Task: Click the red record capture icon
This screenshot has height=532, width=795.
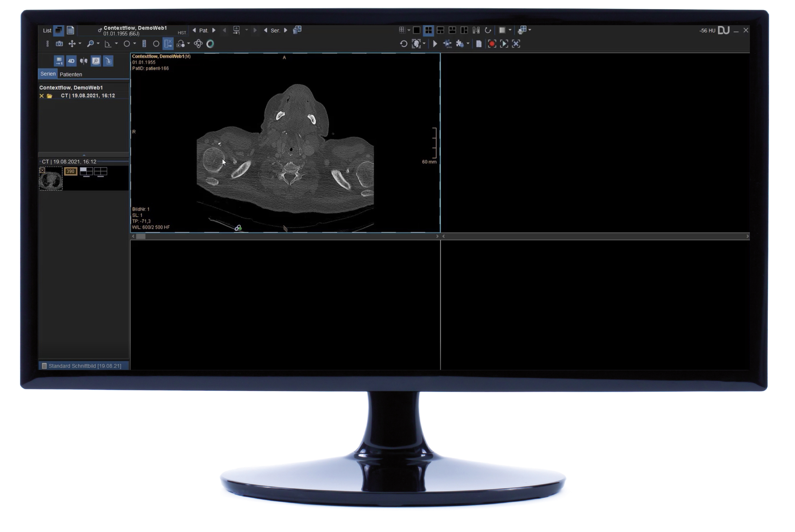Action: [x=492, y=44]
